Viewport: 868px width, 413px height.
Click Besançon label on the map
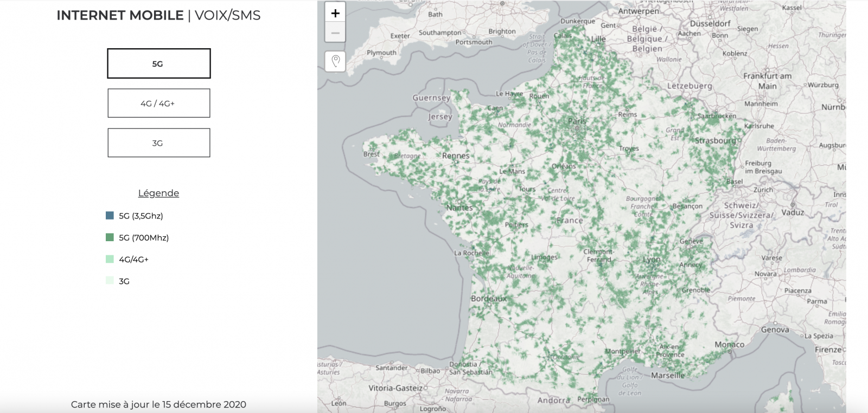coord(687,206)
